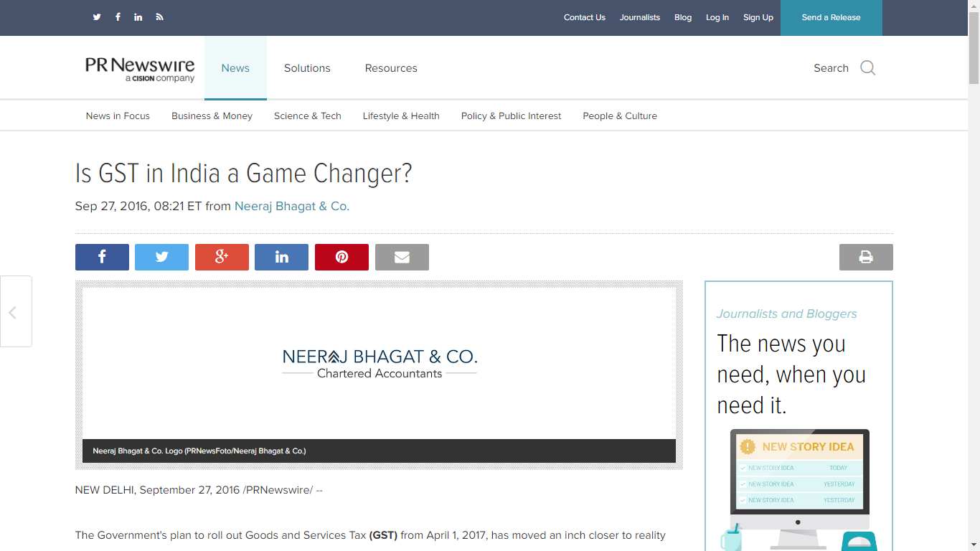Open the Journalists link
Image resolution: width=980 pixels, height=551 pixels.
[x=640, y=17]
